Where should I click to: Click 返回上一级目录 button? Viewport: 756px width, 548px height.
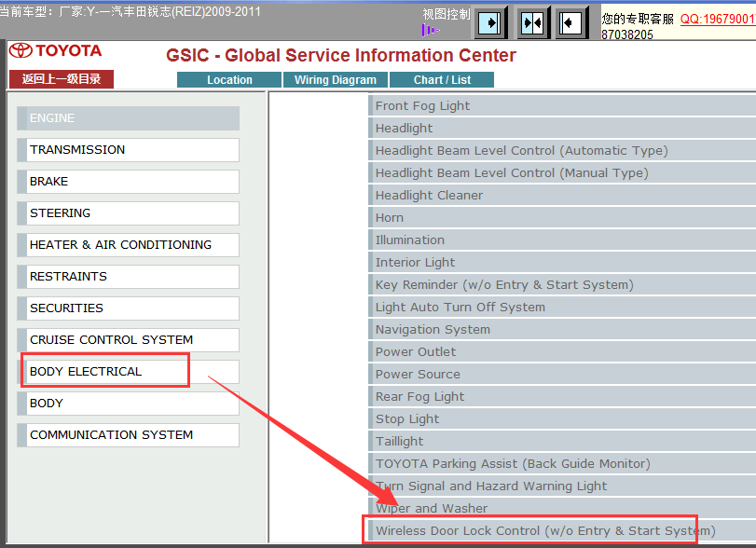click(x=62, y=79)
